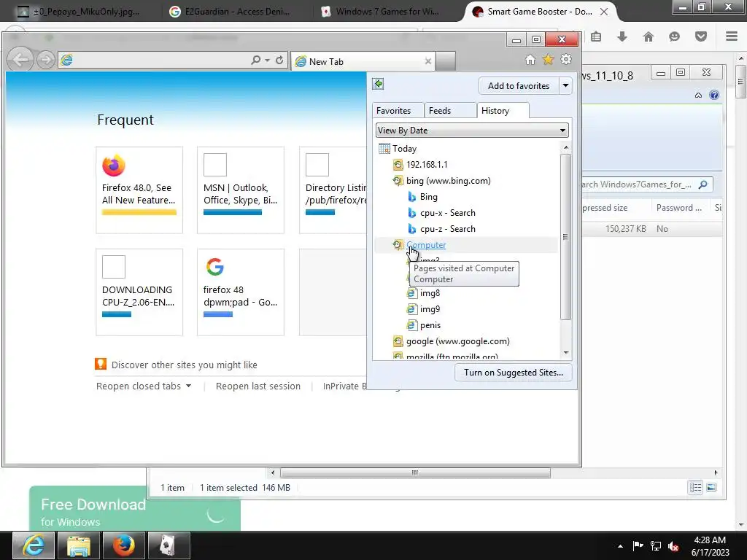Click the Firefox chat smiley icon

(675, 36)
